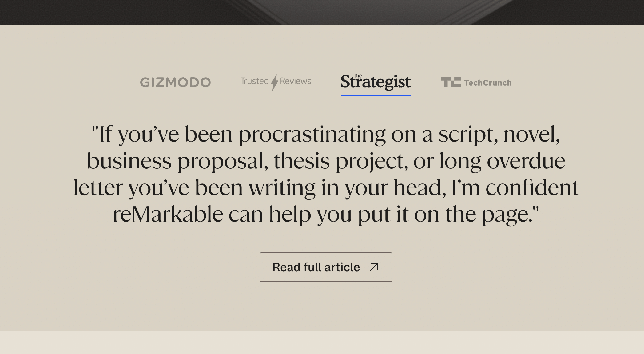Click the "Read full article" text label
This screenshot has width=644, height=354.
tap(316, 267)
